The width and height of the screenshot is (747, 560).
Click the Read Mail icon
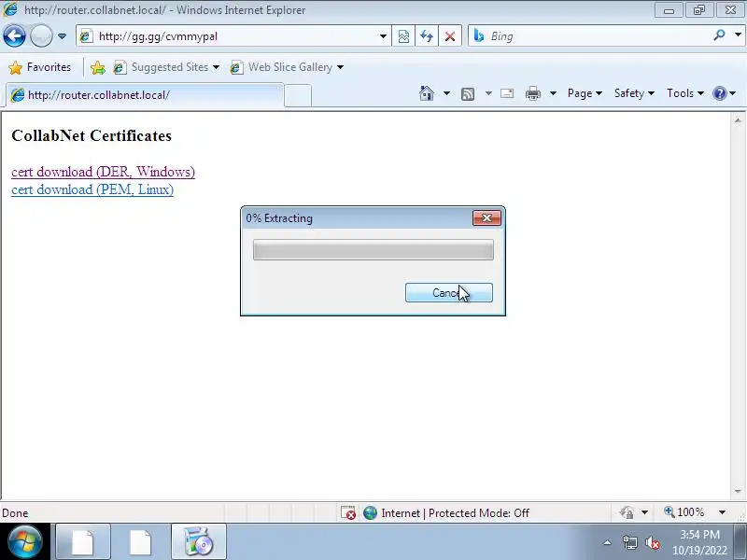click(x=507, y=93)
